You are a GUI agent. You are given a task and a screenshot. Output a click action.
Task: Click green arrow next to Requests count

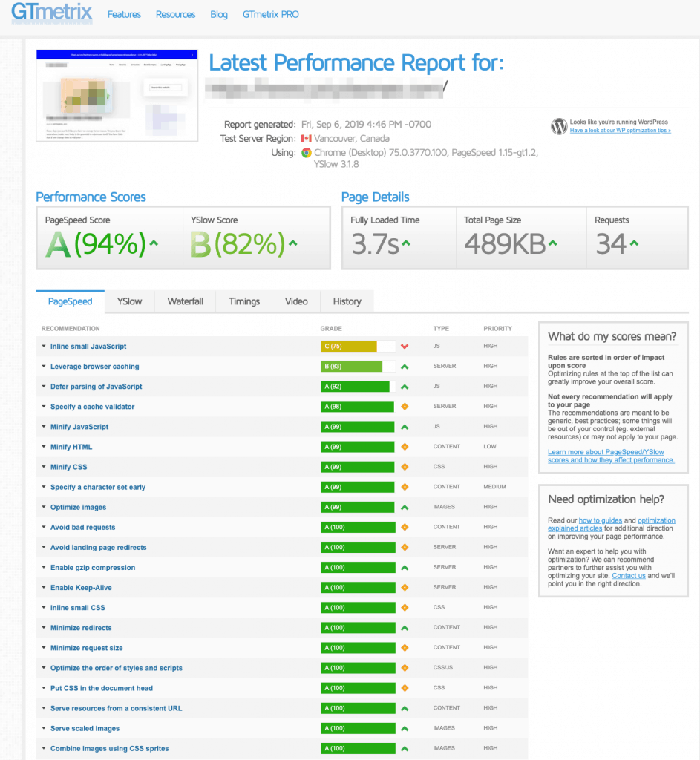(x=634, y=243)
